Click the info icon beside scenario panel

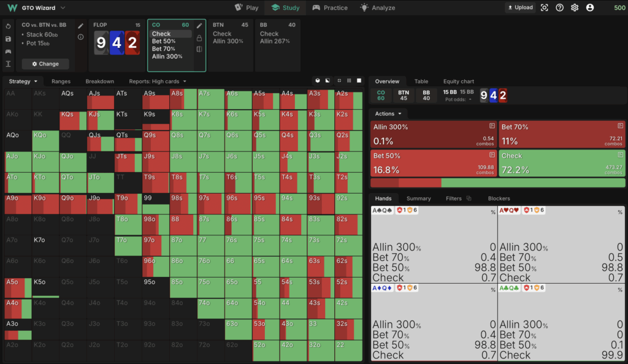tap(81, 37)
